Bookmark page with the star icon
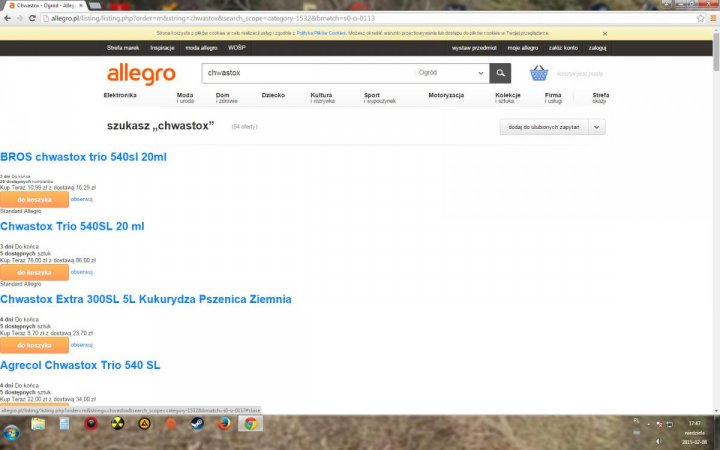The height and width of the screenshot is (450, 720). point(699,18)
